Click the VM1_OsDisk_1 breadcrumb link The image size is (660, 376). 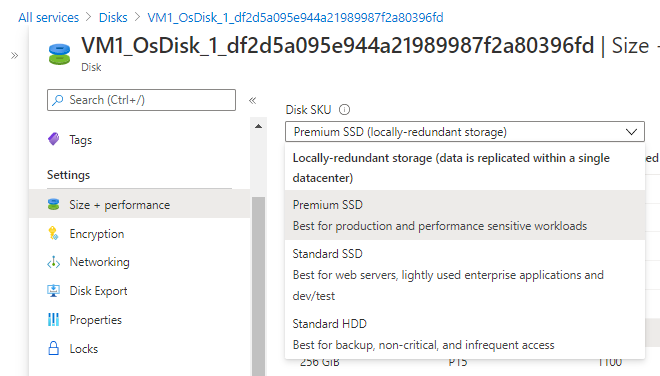[x=295, y=18]
